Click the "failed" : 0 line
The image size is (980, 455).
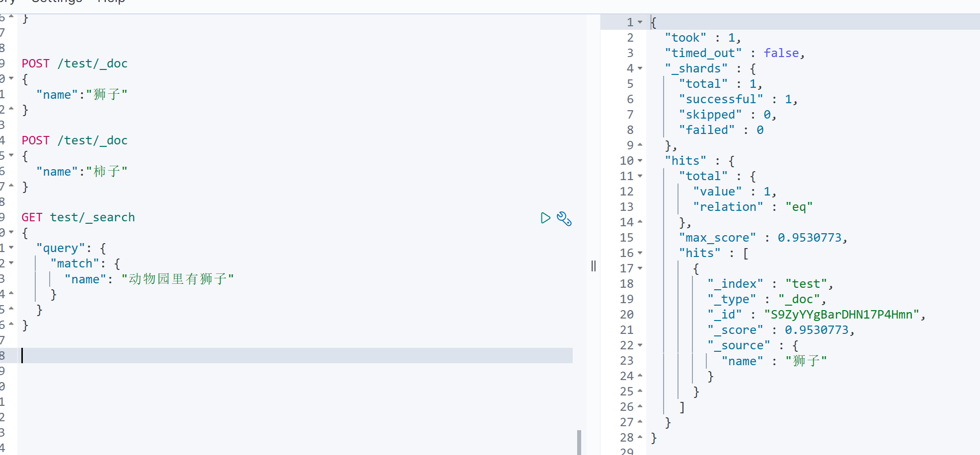click(721, 130)
